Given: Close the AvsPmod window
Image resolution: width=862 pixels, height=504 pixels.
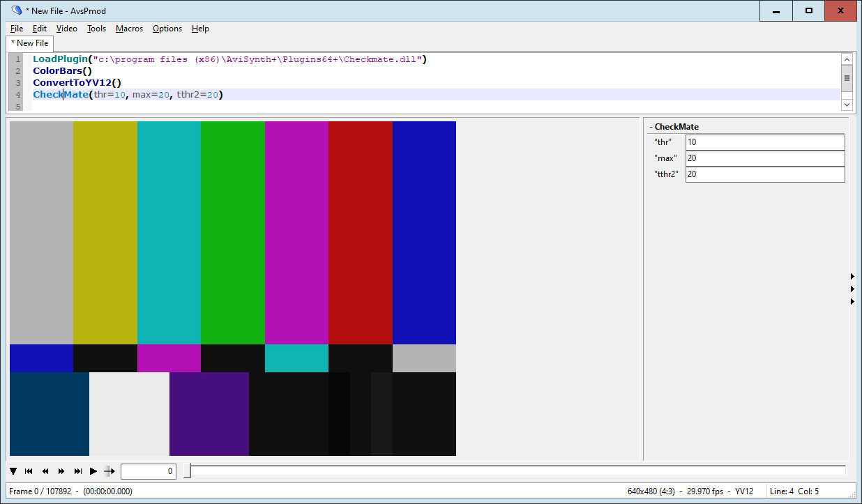Looking at the screenshot, I should tap(842, 11).
